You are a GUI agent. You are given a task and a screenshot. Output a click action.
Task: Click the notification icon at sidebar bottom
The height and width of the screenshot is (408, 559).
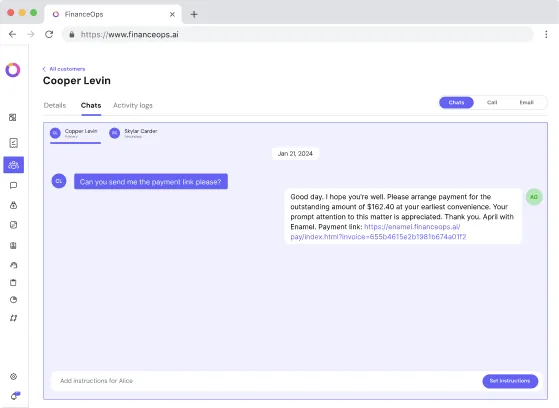coord(15,396)
